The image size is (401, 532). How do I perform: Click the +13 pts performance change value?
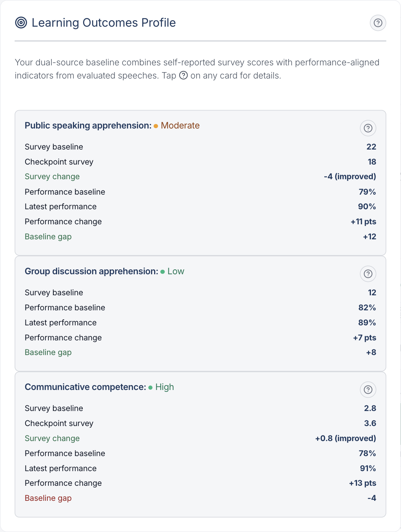tap(363, 483)
